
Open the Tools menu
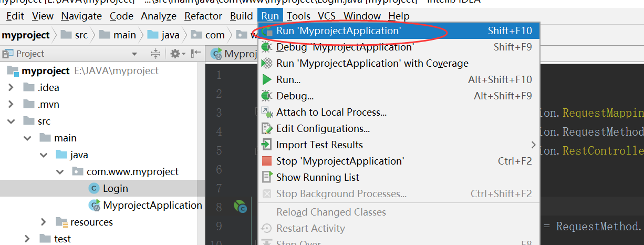tap(298, 16)
